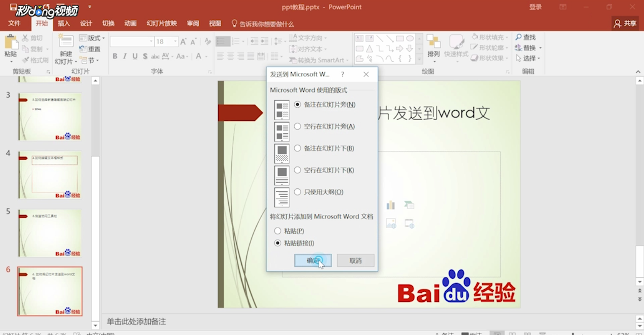644x335 pixels.
Task: Click the 快速样式 quick styles icon
Action: [456, 42]
